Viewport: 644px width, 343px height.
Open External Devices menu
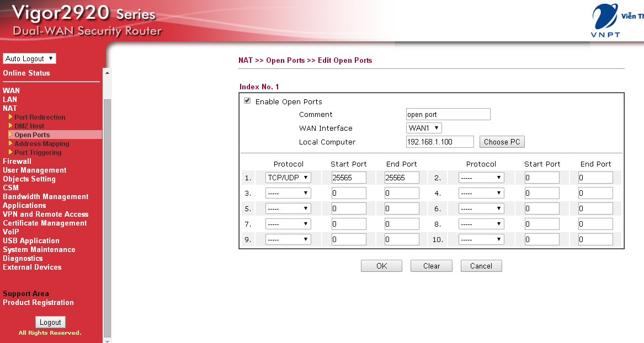[x=32, y=267]
